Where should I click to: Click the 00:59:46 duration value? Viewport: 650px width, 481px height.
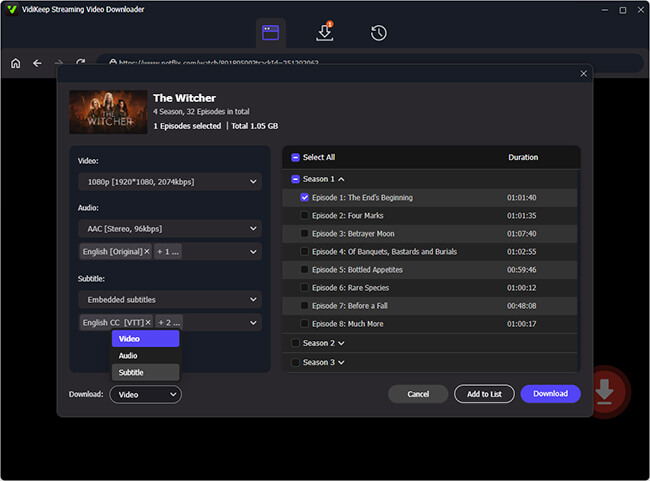point(521,270)
